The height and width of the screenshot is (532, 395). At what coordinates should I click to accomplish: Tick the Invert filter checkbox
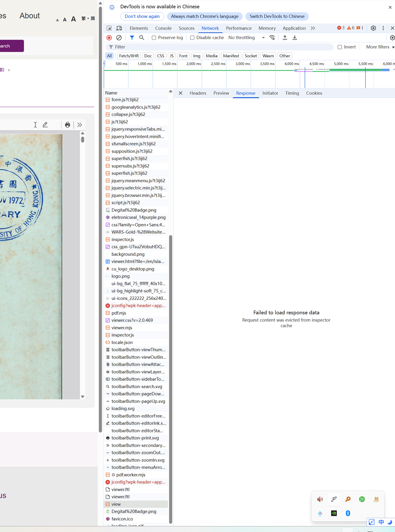click(x=340, y=47)
